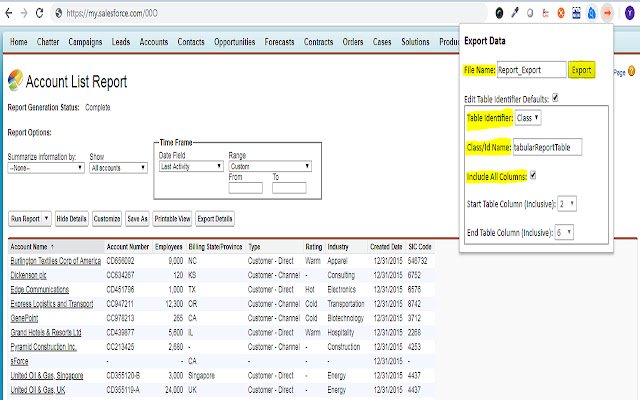640x400 pixels.
Task: Open the Date Field Last Activity dropdown
Action: pyautogui.click(x=191, y=166)
